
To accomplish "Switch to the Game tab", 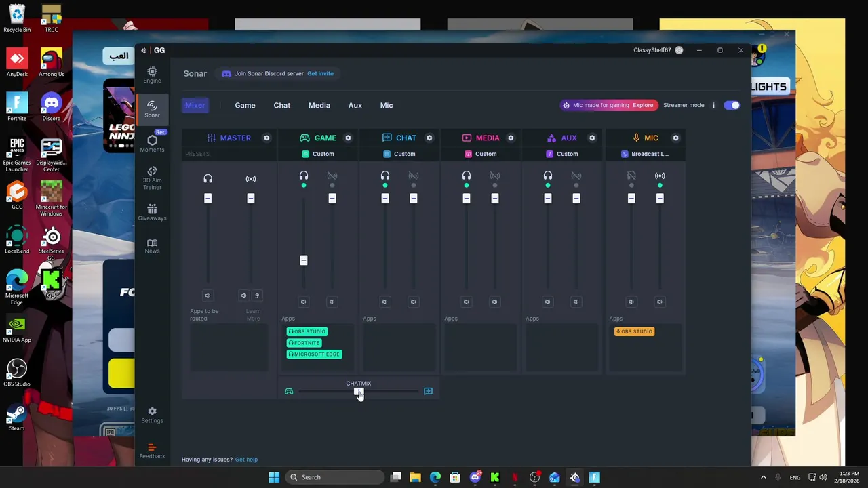I will pyautogui.click(x=245, y=105).
